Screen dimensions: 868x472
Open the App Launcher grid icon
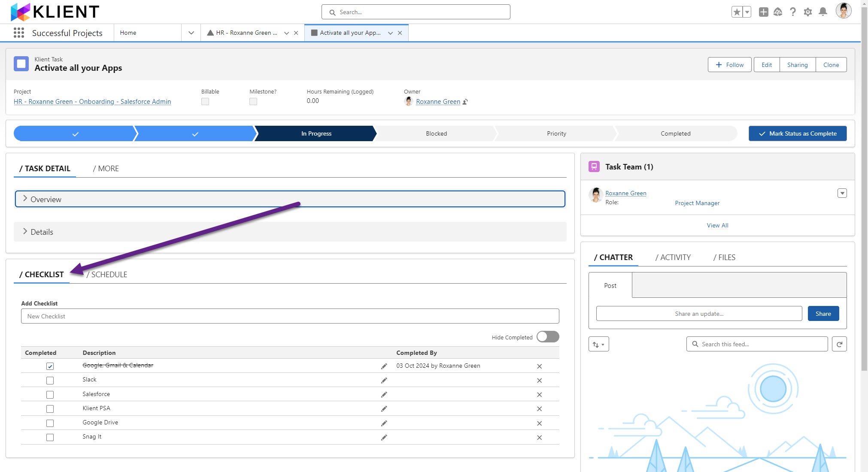[18, 33]
